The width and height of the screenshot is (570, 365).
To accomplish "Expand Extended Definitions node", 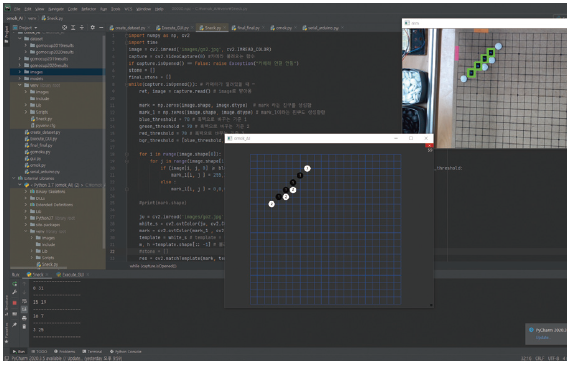I will pos(26,205).
